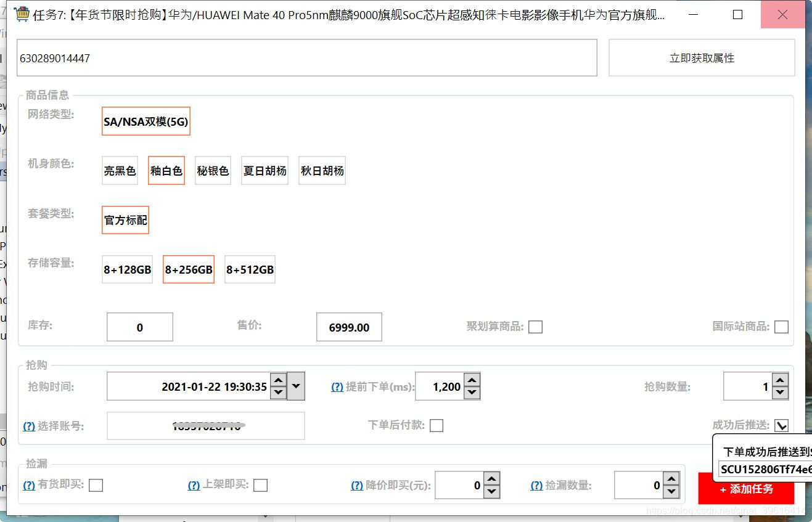Choose the 釉白色 body color
Screen dimensions: 812x522
pos(166,171)
